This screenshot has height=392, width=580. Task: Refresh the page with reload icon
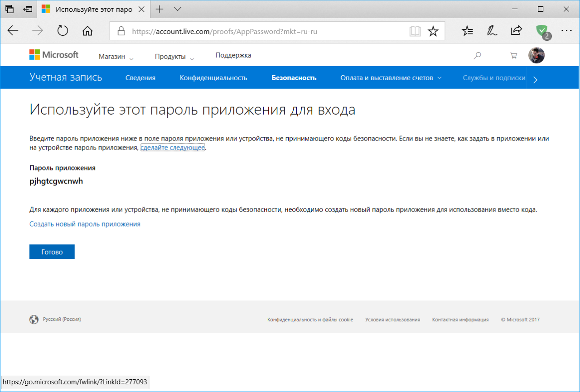(x=63, y=31)
